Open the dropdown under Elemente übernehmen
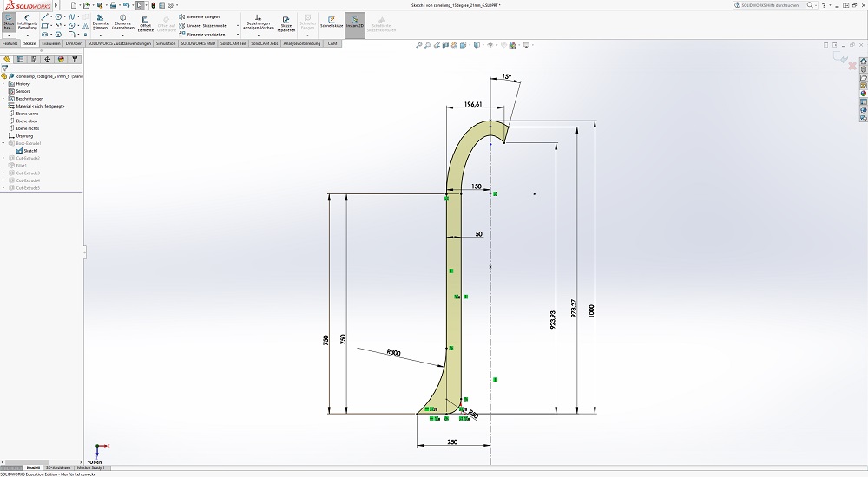The width and height of the screenshot is (868, 477). click(123, 36)
